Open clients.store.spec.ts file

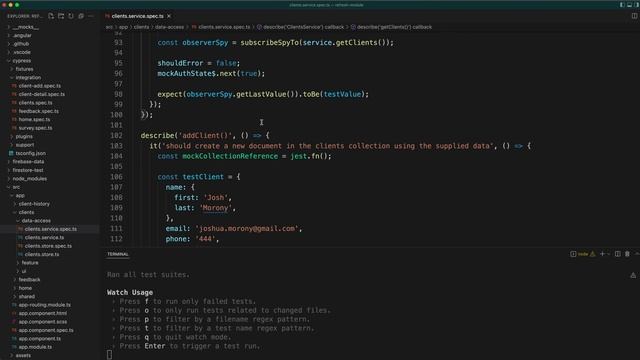coord(48,246)
